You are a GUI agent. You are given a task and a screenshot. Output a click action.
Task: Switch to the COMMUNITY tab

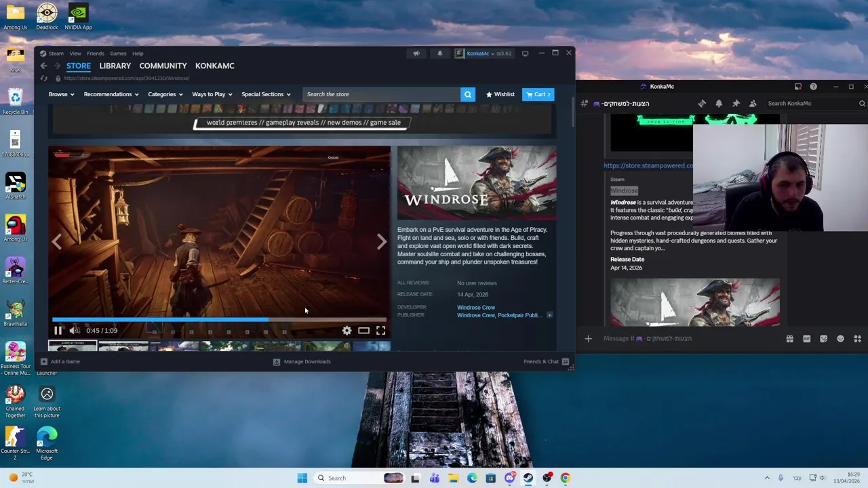pos(163,66)
